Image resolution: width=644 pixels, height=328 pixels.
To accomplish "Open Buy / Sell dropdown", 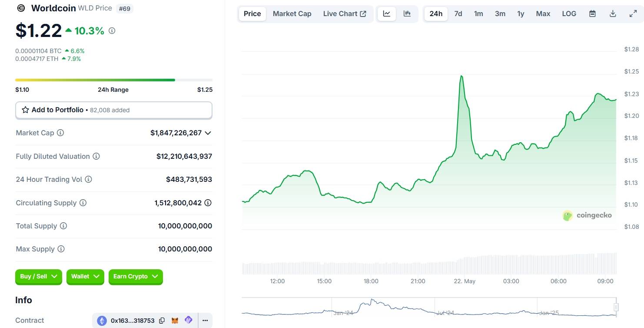I will click(x=39, y=277).
